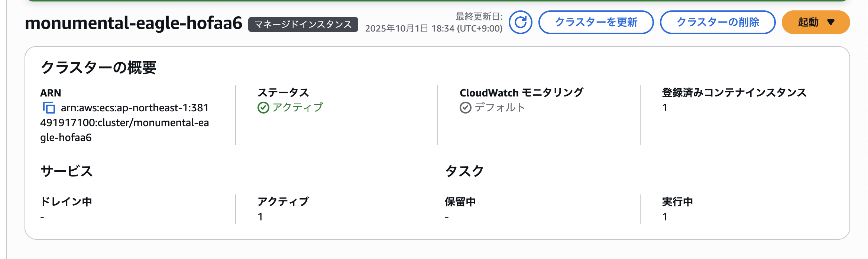868x259 pixels.
Task: Click the 保留中 tasks value
Action: pyautogui.click(x=447, y=217)
